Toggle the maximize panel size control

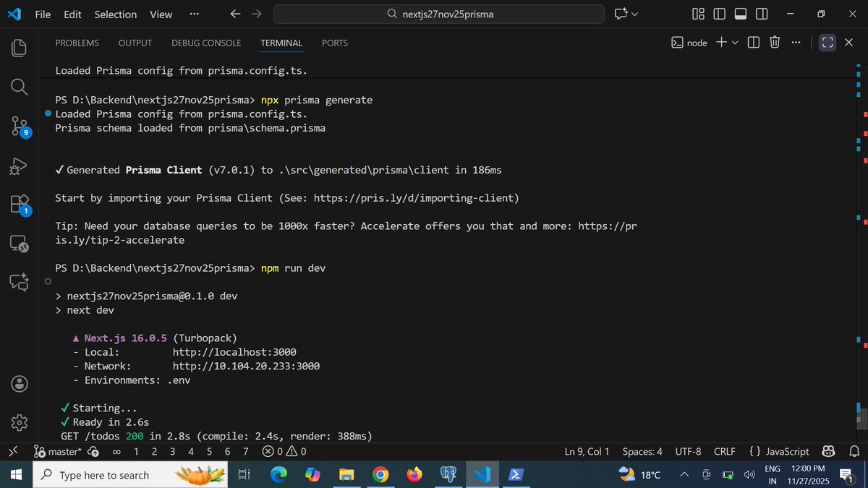coord(827,43)
